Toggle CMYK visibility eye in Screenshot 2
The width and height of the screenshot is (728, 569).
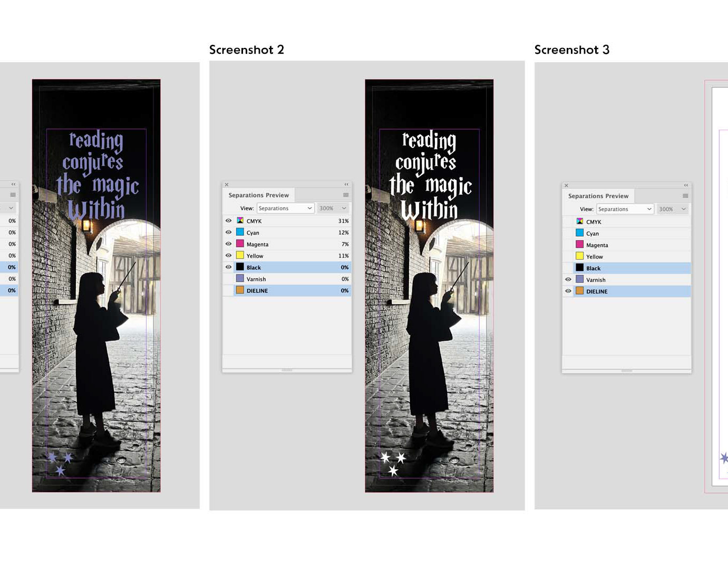click(x=228, y=221)
